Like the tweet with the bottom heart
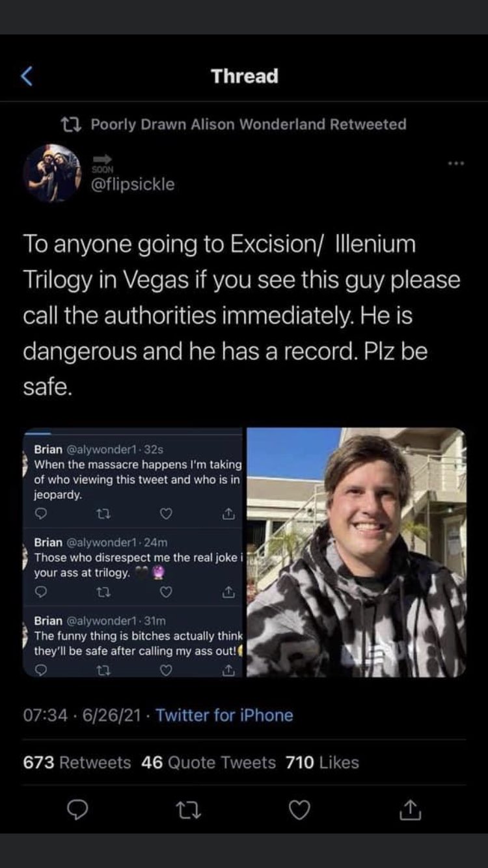Viewport: 488px width, 868px height. pos(299,810)
